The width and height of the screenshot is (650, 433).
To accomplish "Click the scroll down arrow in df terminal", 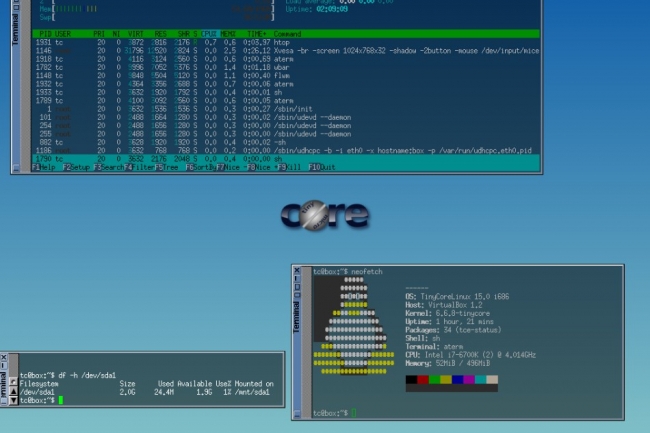I will pos(13,400).
